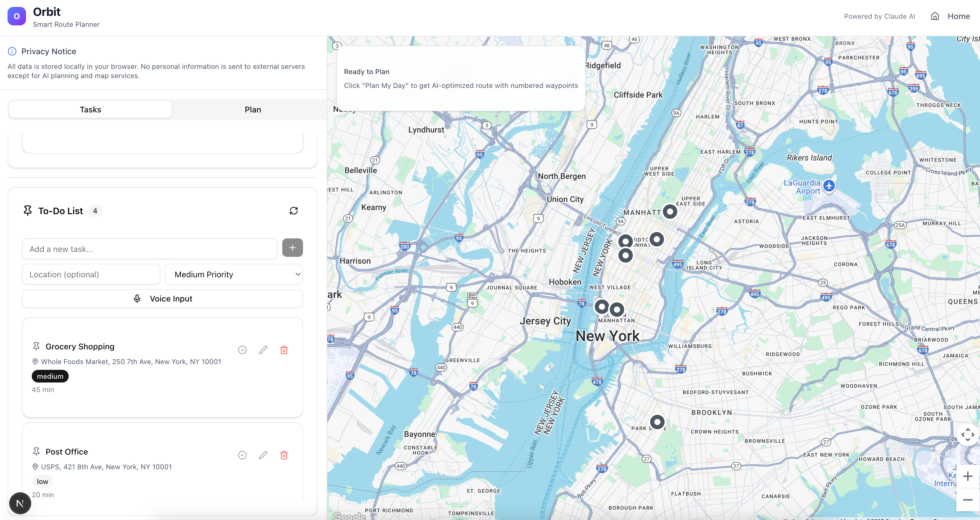Click the Voice Input button
The width and height of the screenshot is (980, 520).
162,299
